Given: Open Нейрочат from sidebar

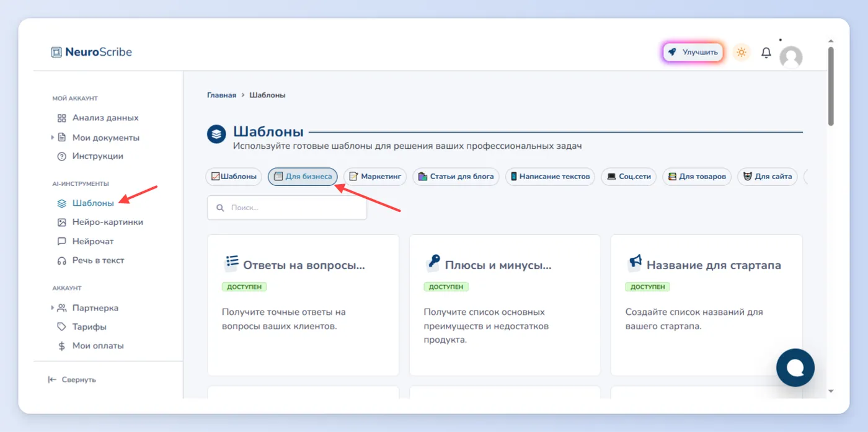Looking at the screenshot, I should [x=85, y=241].
